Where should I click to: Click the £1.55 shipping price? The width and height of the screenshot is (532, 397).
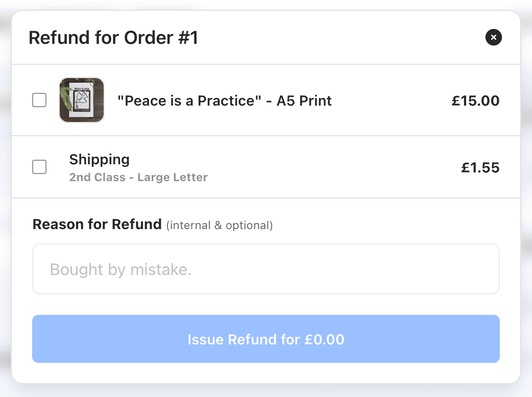(x=480, y=167)
